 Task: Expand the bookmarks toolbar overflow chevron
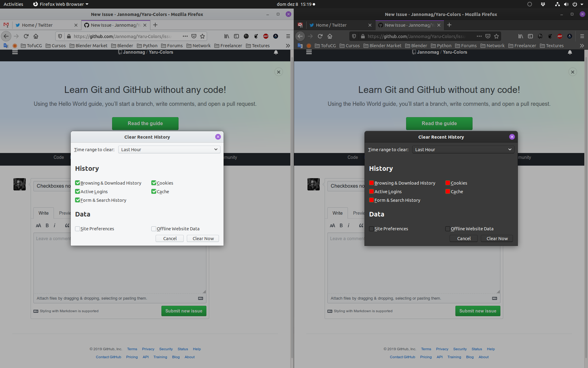[x=288, y=45]
